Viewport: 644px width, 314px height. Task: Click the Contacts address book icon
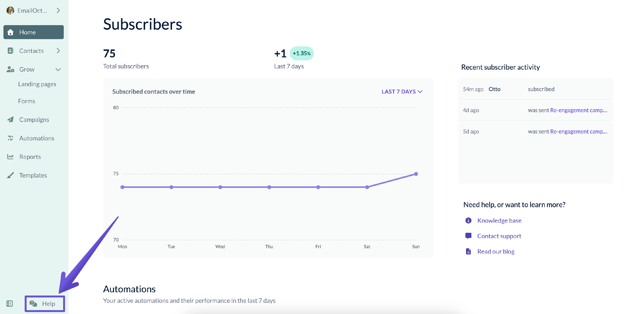click(11, 51)
